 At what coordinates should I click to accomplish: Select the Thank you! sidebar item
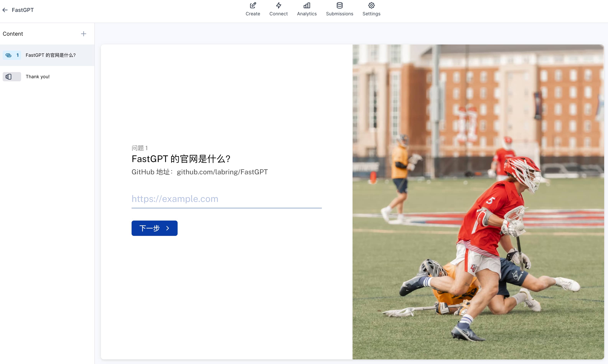tap(38, 77)
